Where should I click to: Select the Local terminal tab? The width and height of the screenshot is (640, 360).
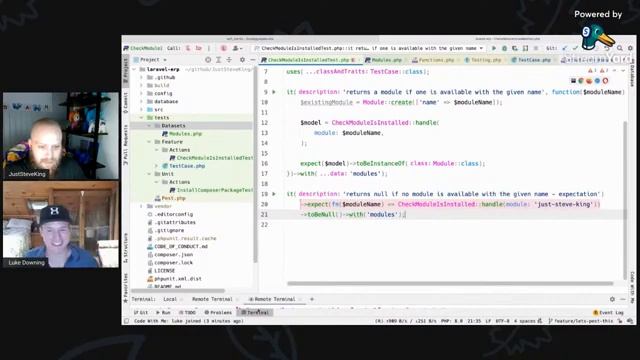click(170, 299)
